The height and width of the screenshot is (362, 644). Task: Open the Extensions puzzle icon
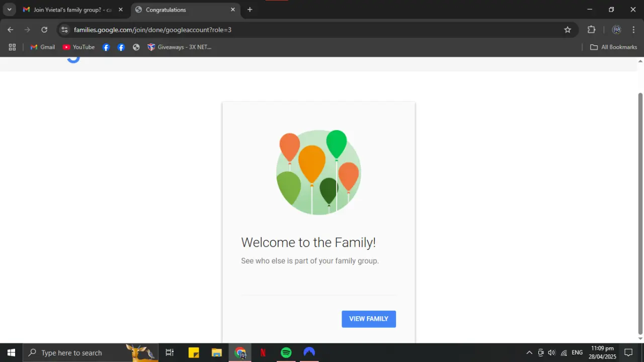coord(592,30)
